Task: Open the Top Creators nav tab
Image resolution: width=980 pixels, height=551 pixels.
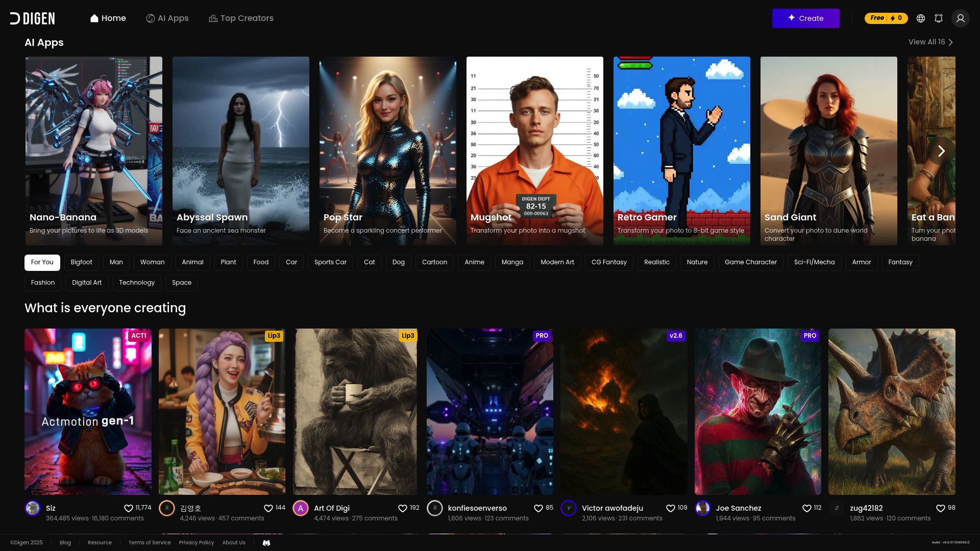Action: 241,18
